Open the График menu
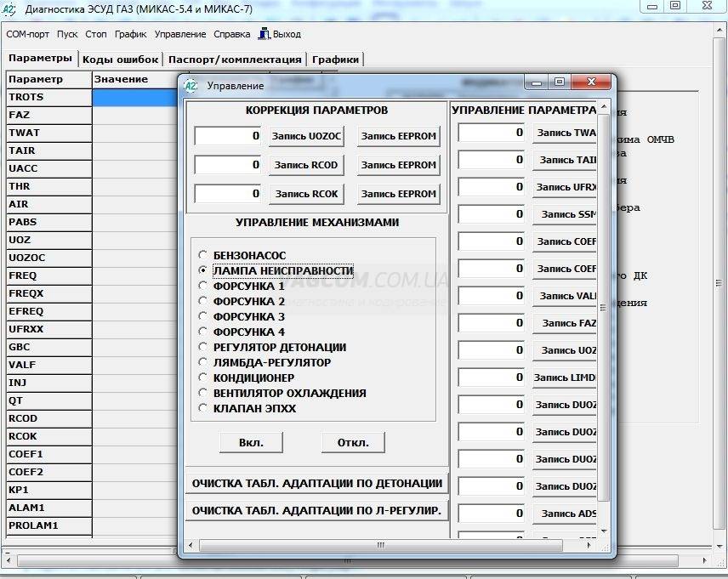The width and height of the screenshot is (728, 579). coord(130,34)
